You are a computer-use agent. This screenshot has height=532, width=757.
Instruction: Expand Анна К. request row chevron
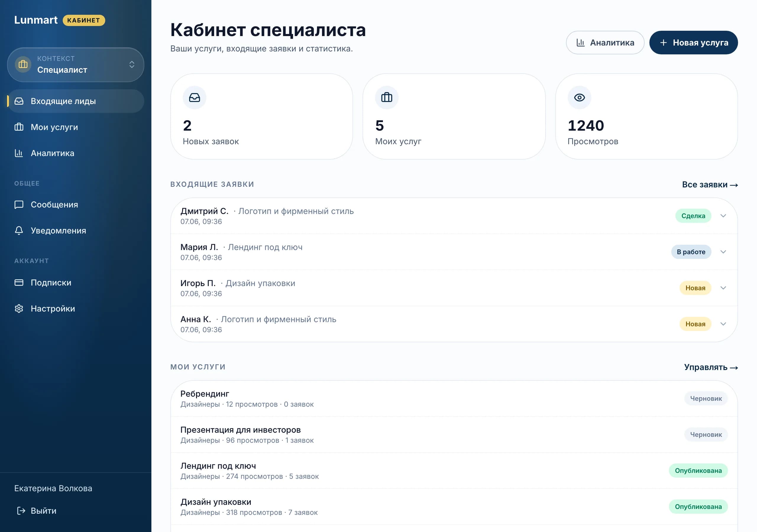(x=723, y=324)
